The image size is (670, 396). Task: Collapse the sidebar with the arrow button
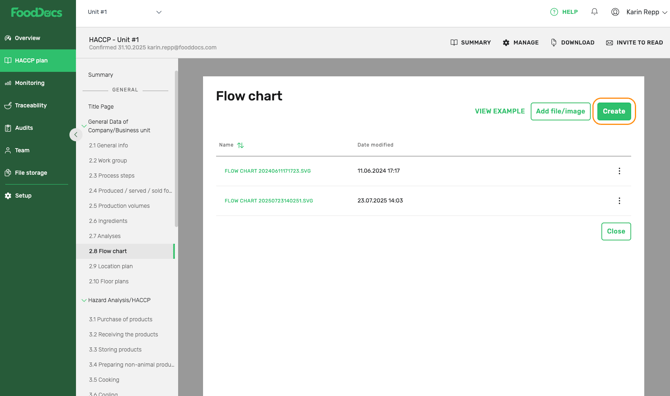(76, 135)
